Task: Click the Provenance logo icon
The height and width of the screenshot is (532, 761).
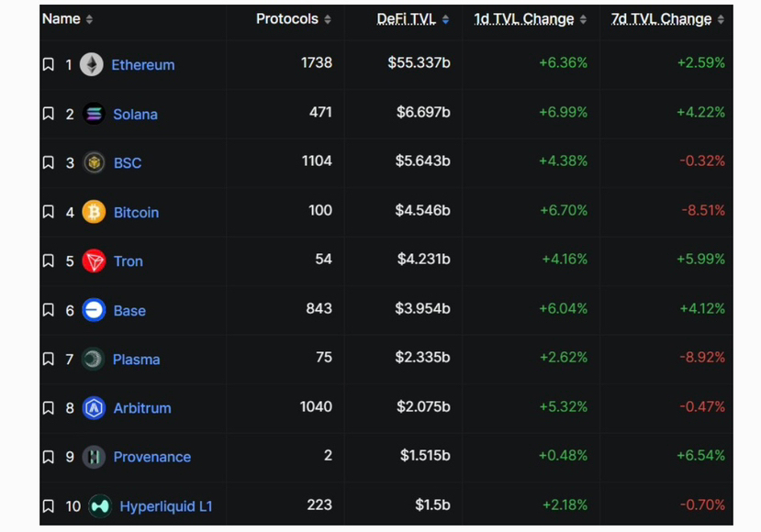Action: tap(94, 457)
